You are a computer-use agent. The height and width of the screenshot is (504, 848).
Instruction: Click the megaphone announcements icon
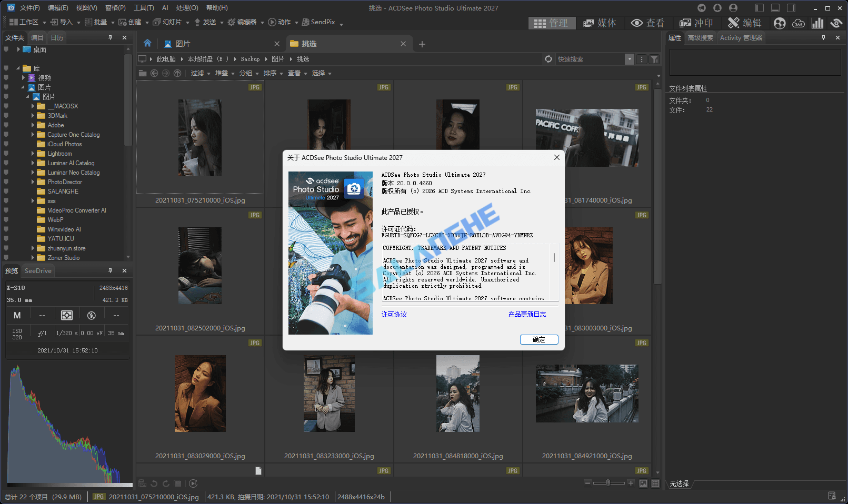[702, 8]
